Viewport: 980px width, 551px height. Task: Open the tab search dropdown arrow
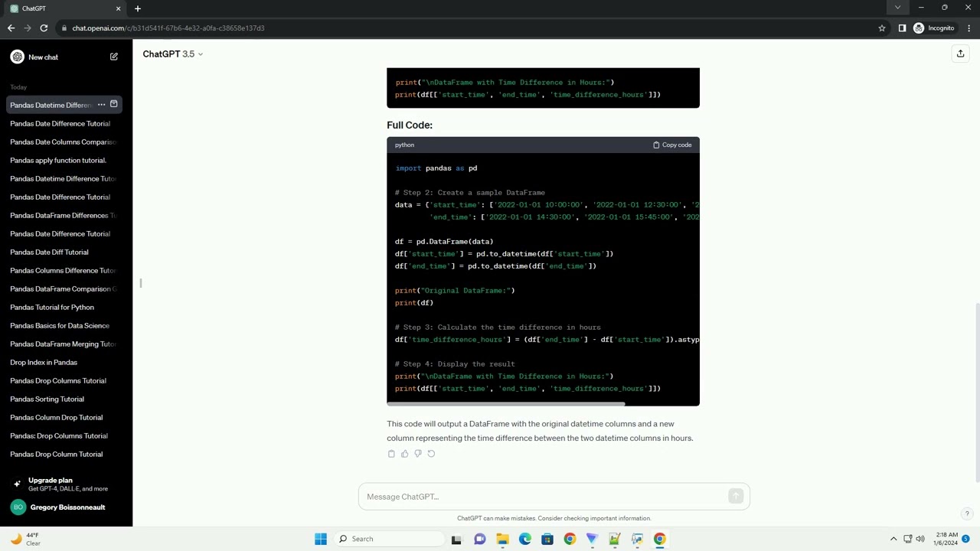pyautogui.click(x=897, y=8)
